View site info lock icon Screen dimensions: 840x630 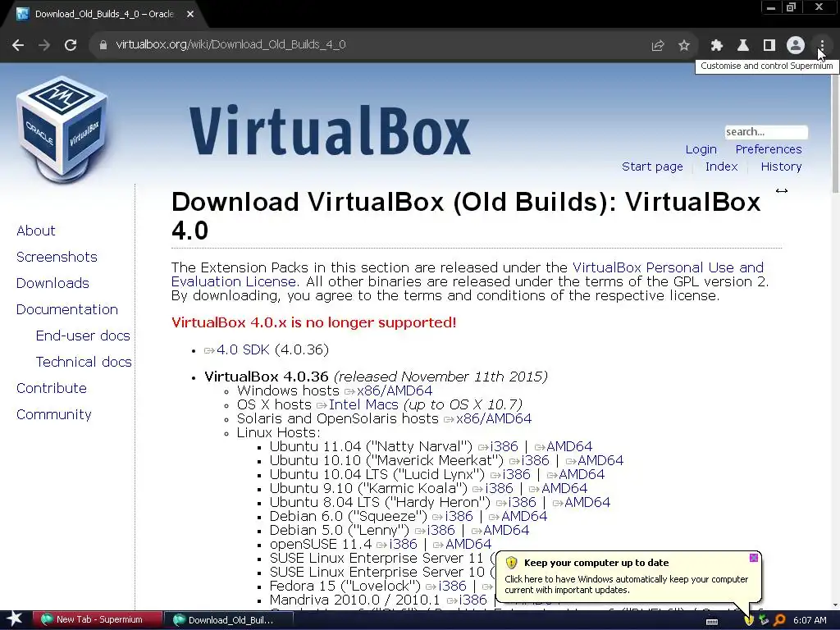coord(103,45)
